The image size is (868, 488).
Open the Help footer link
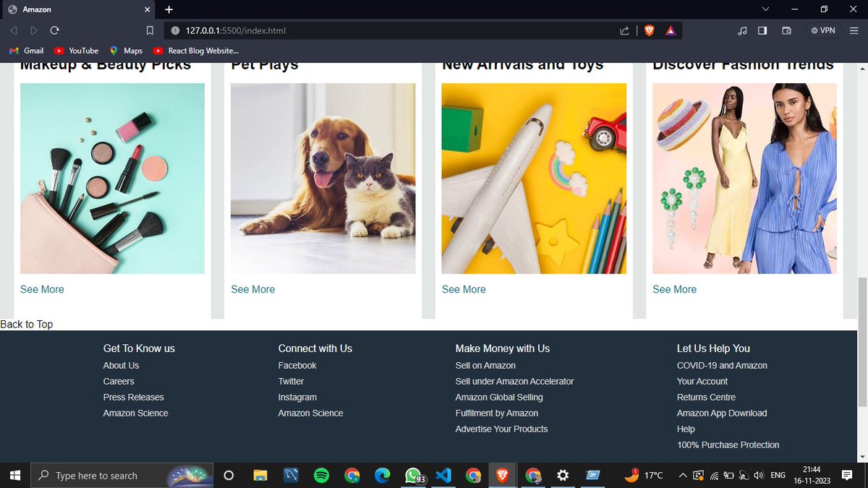click(x=686, y=429)
